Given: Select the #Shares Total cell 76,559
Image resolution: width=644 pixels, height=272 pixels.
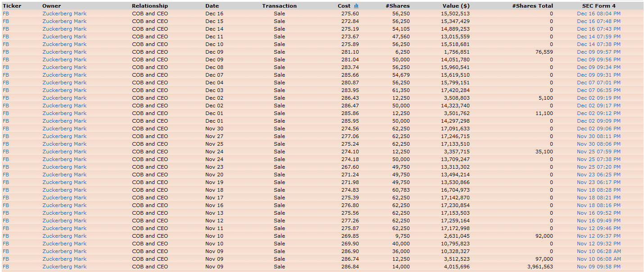Looking at the screenshot, I should pos(544,52).
